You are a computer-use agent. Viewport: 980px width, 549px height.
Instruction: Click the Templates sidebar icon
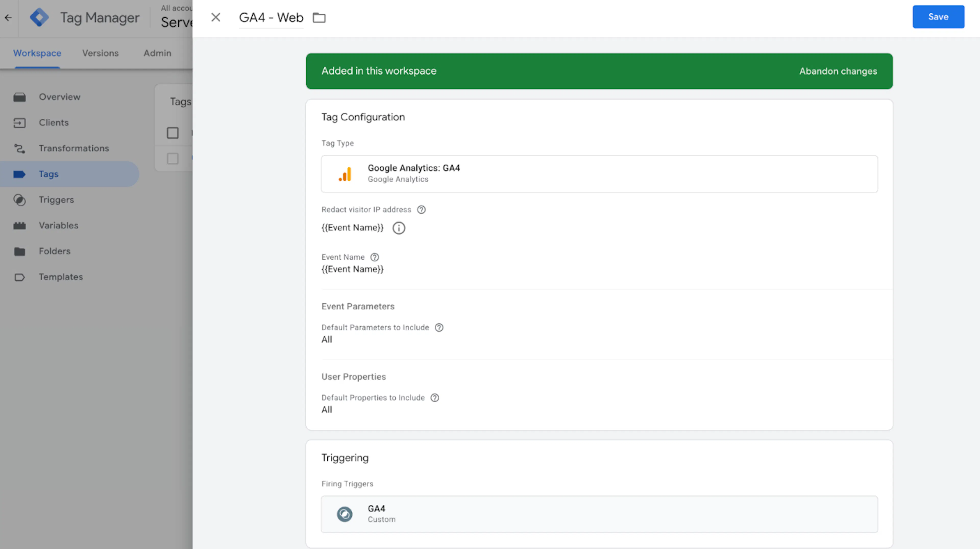[19, 277]
